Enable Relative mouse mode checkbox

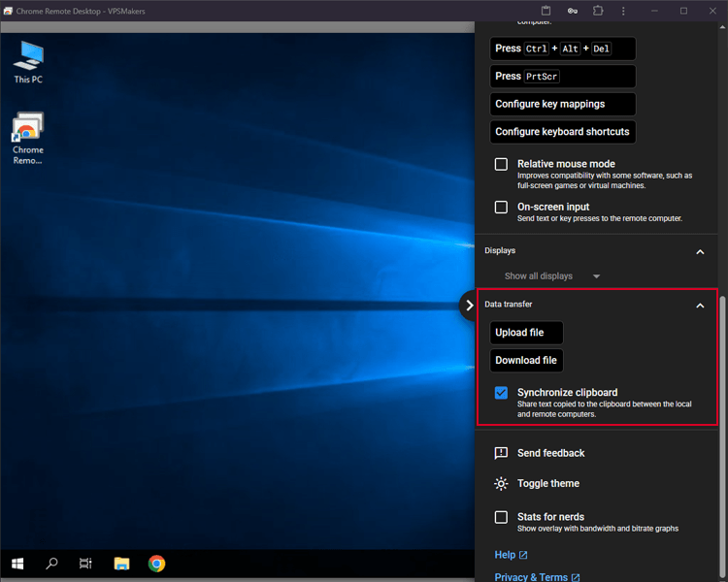tap(501, 164)
